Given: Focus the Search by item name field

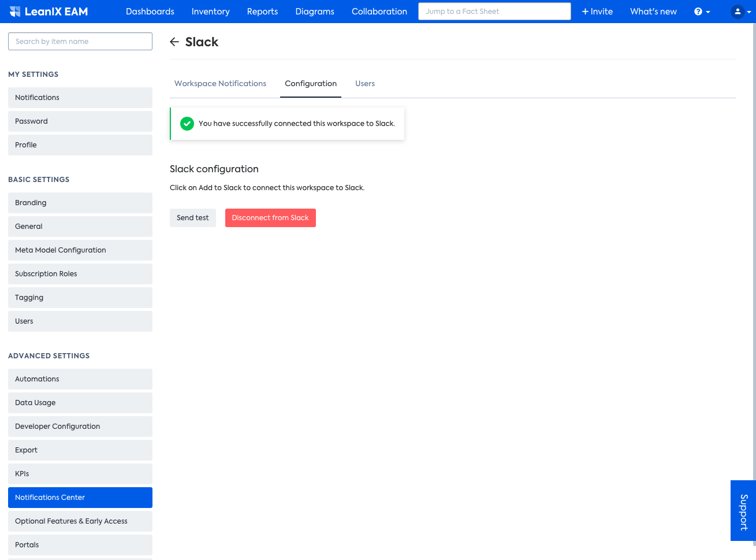Looking at the screenshot, I should tap(80, 42).
